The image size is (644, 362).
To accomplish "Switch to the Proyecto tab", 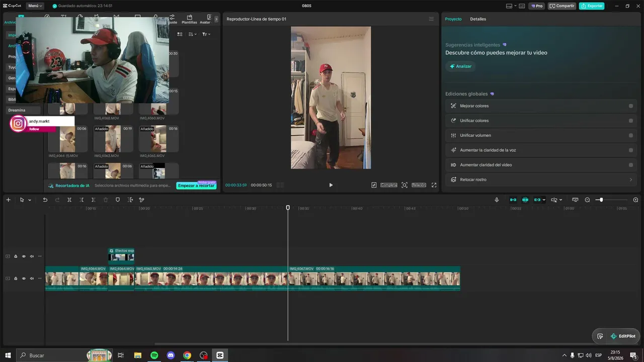I will point(453,19).
